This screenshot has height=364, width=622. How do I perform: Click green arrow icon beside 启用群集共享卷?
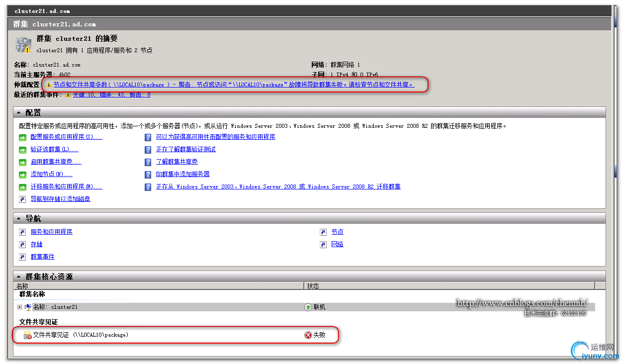click(22, 162)
